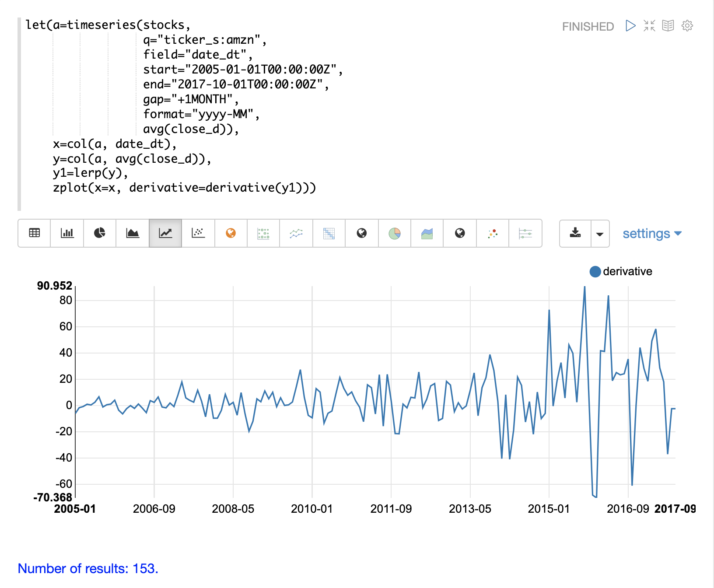Select the blue heatmap matrix visualization
714x588 pixels.
point(329,233)
